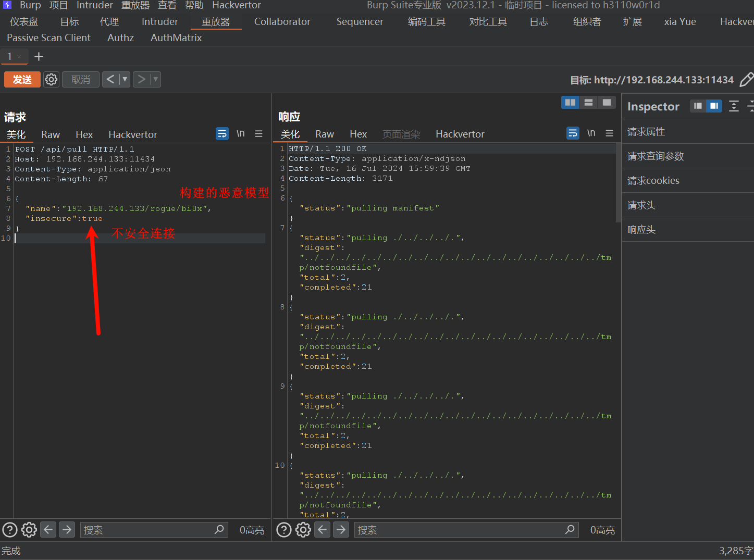The image size is (754, 560).
Task: Open back history dropdown arrow
Action: [x=125, y=79]
